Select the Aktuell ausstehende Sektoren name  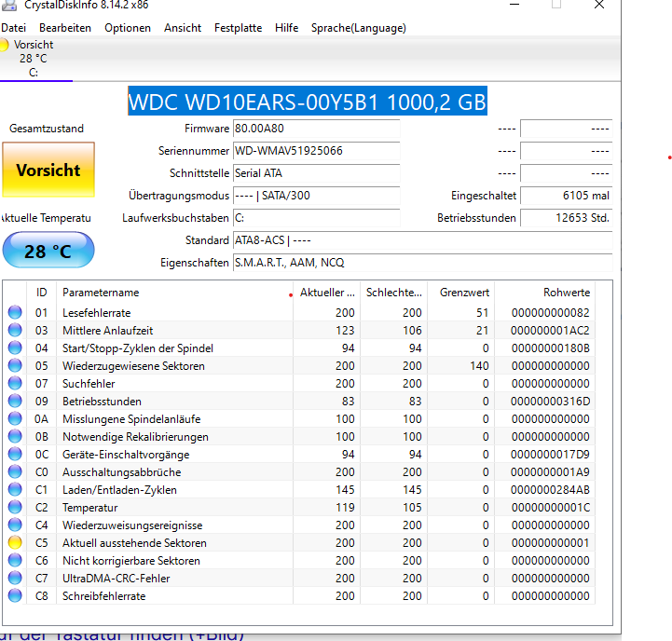[x=134, y=543]
